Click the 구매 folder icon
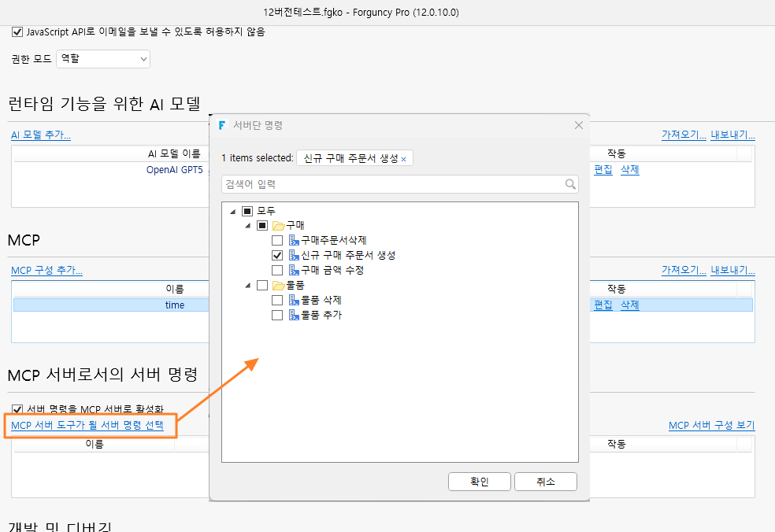Viewport: 775px width, 532px height. coord(279,226)
